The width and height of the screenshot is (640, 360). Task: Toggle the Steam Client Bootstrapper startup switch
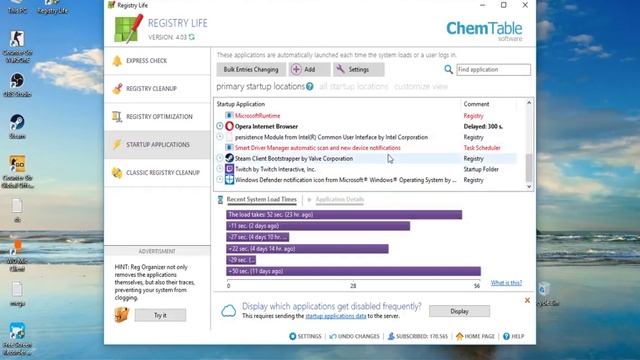coord(220,158)
